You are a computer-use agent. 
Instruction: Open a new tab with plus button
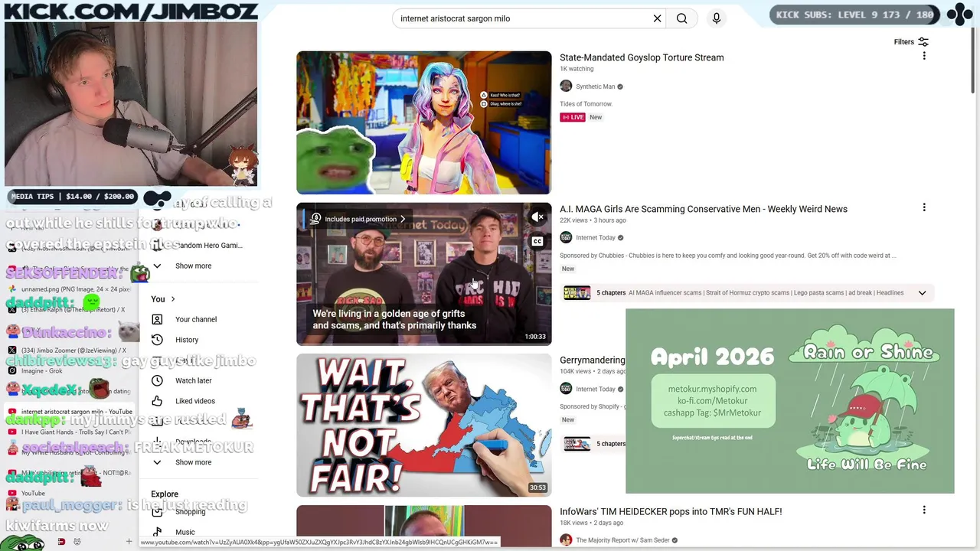tap(129, 542)
